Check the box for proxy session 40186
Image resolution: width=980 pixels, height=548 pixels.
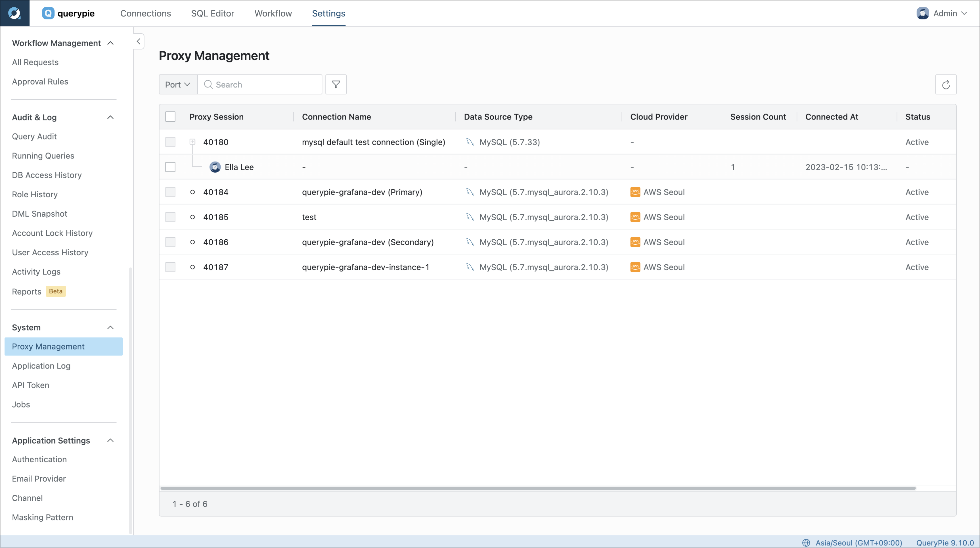[170, 242]
